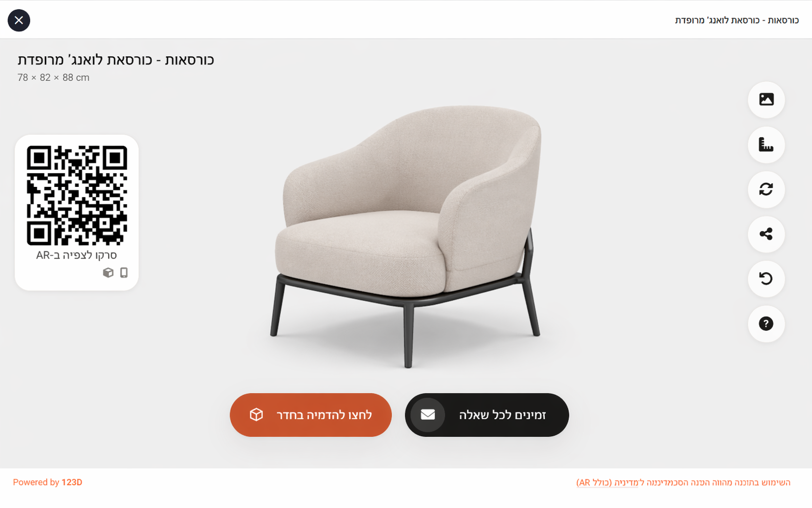This screenshot has width=812, height=508.
Task: Close the viewer with the X button
Action: [19, 20]
